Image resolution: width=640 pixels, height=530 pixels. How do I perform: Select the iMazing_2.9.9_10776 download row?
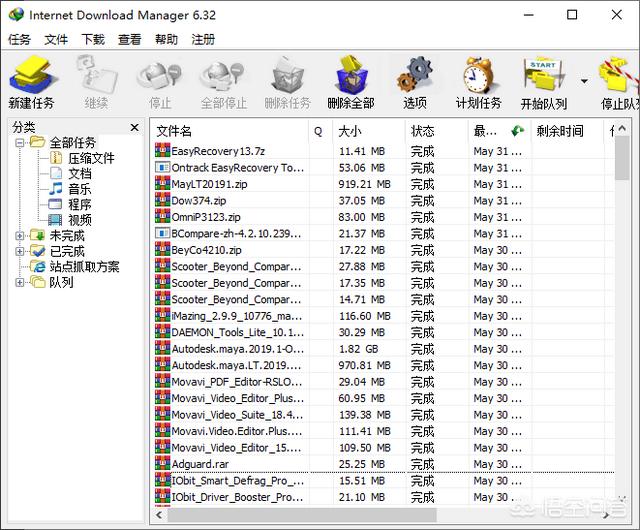tap(384, 316)
